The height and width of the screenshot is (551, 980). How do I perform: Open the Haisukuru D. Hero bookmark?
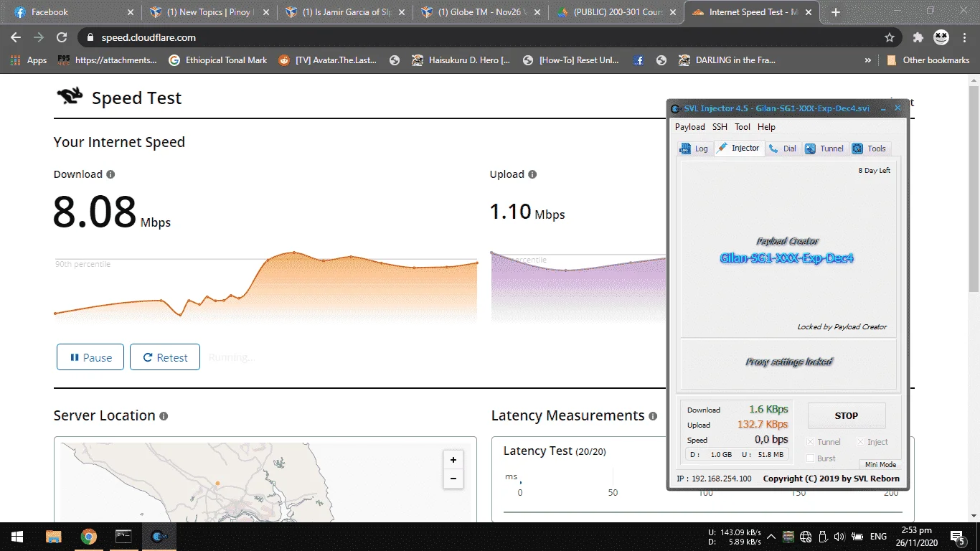point(461,60)
